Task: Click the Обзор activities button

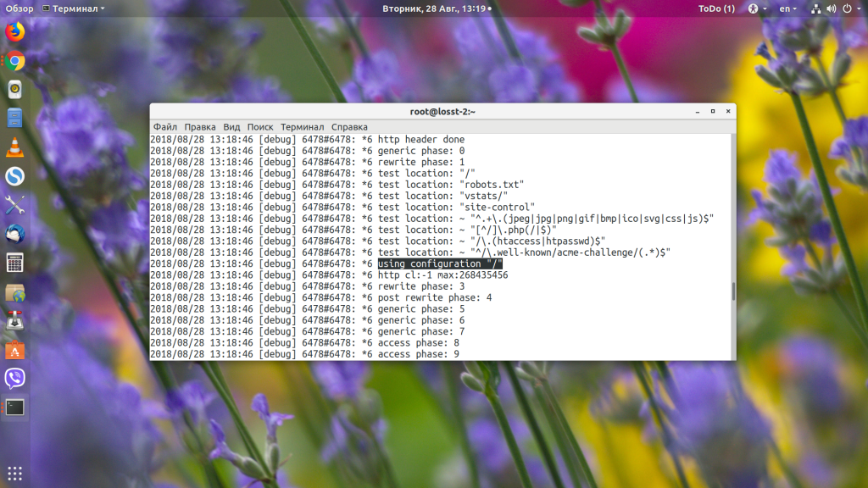Action: pyautogui.click(x=19, y=8)
